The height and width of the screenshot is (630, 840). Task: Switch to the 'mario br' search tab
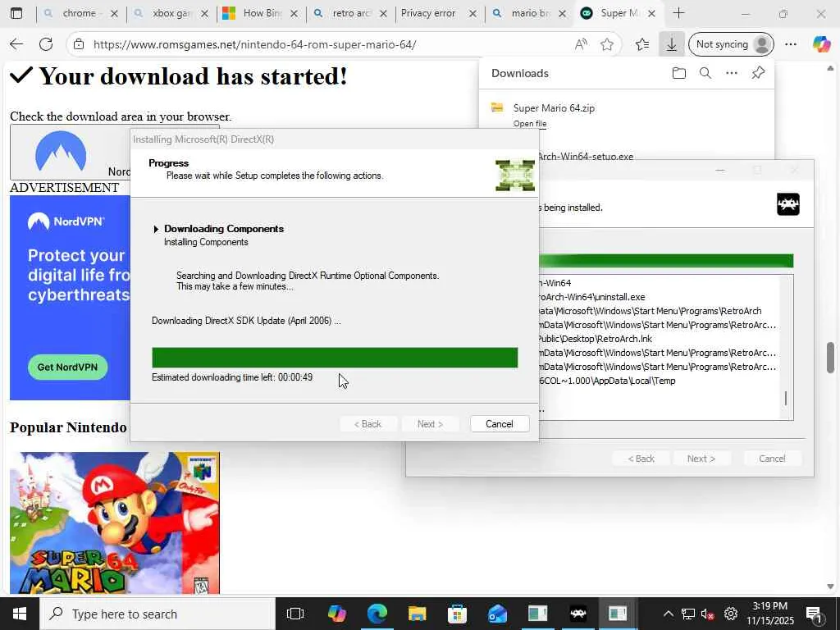coord(531,13)
